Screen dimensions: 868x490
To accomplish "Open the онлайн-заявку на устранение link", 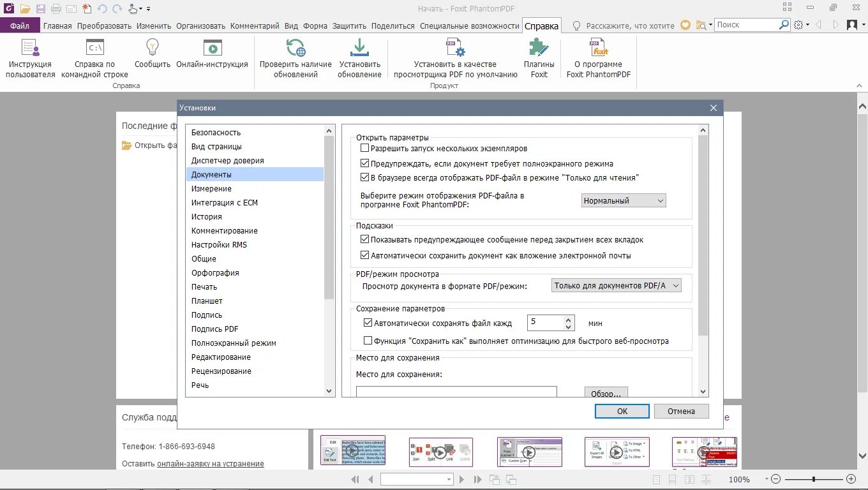I will point(211,464).
